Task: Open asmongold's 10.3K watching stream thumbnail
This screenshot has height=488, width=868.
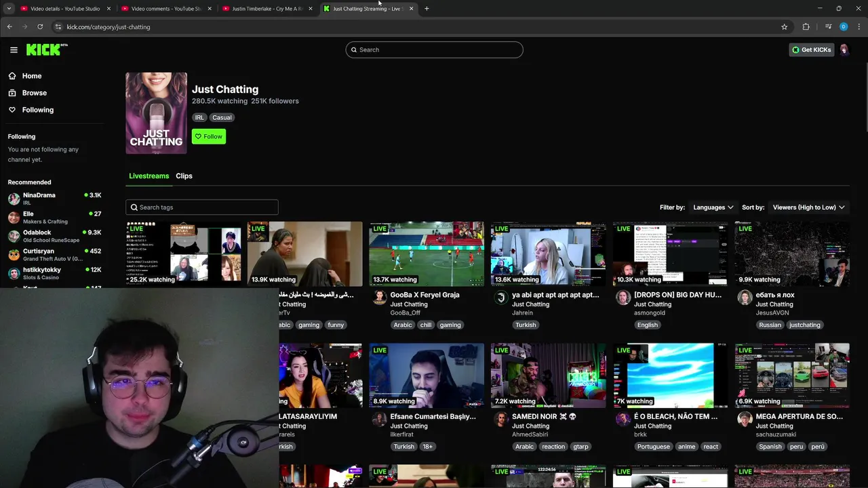Action: tap(670, 253)
